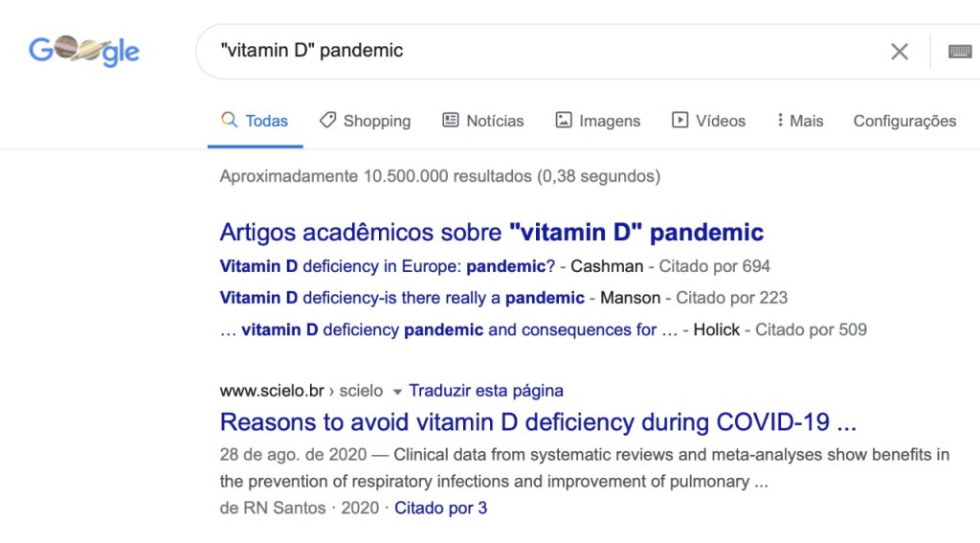Open the Cashman Vitamin D deficiency in Europe article
Image resolution: width=980 pixels, height=543 pixels.
pos(387,266)
